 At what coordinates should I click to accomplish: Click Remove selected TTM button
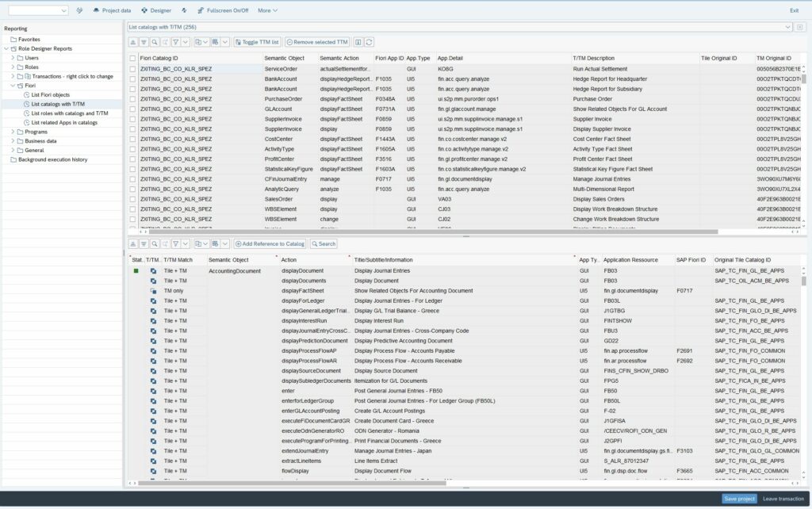pyautogui.click(x=317, y=42)
